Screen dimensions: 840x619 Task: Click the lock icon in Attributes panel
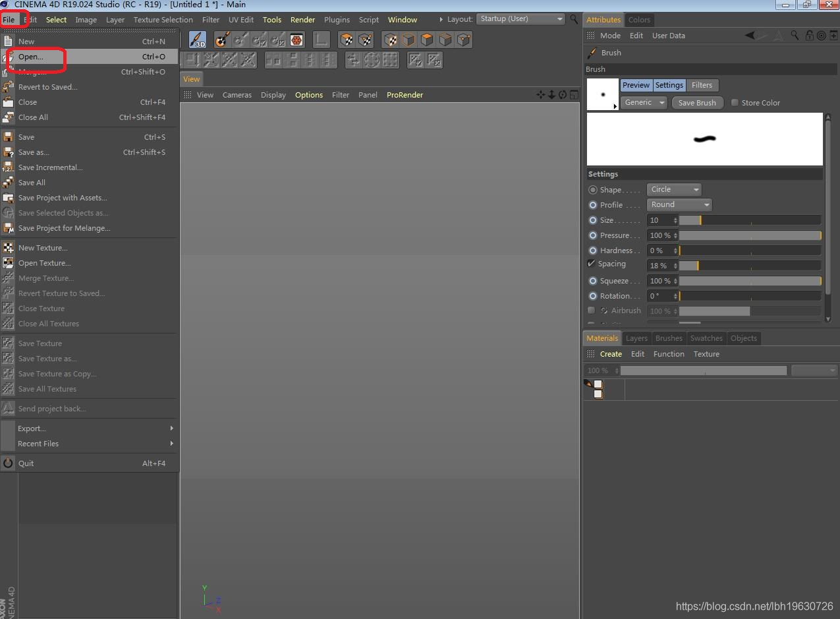point(809,36)
